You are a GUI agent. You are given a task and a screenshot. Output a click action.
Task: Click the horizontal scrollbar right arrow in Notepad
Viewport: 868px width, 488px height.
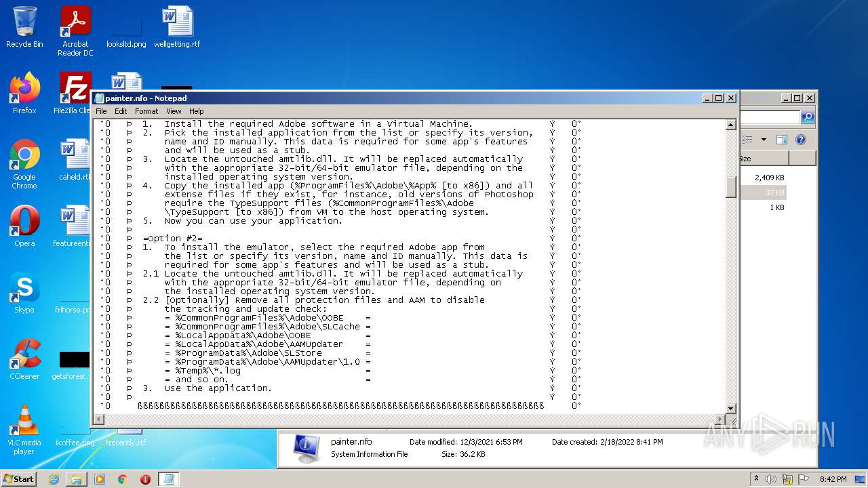click(720, 420)
